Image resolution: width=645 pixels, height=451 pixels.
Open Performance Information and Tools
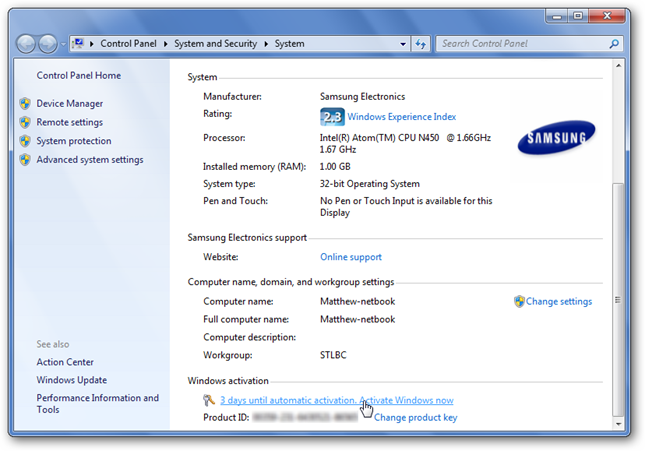[97, 404]
